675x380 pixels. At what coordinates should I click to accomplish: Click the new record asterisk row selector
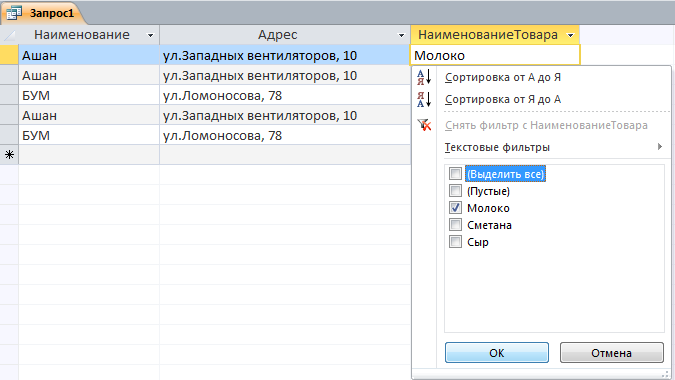[x=9, y=154]
